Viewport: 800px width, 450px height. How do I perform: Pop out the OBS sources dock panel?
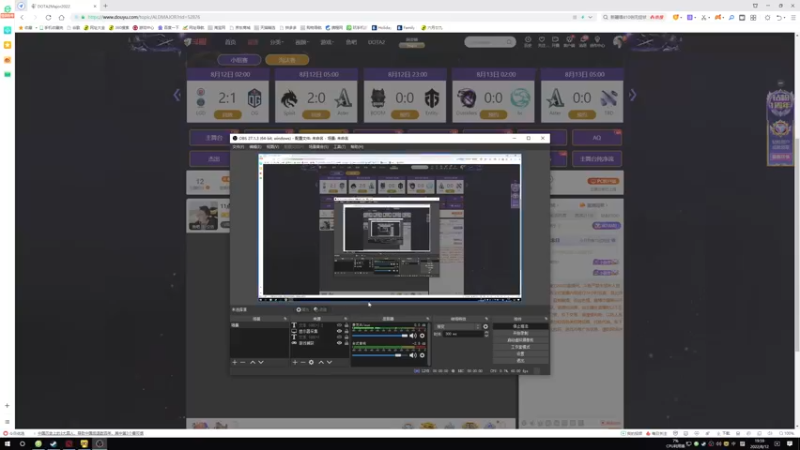pyautogui.click(x=345, y=319)
